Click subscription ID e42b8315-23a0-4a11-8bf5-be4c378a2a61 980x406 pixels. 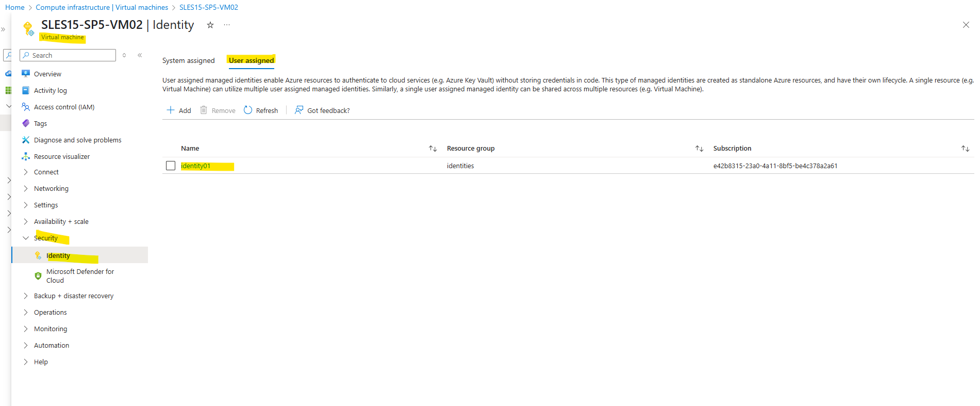coord(775,166)
